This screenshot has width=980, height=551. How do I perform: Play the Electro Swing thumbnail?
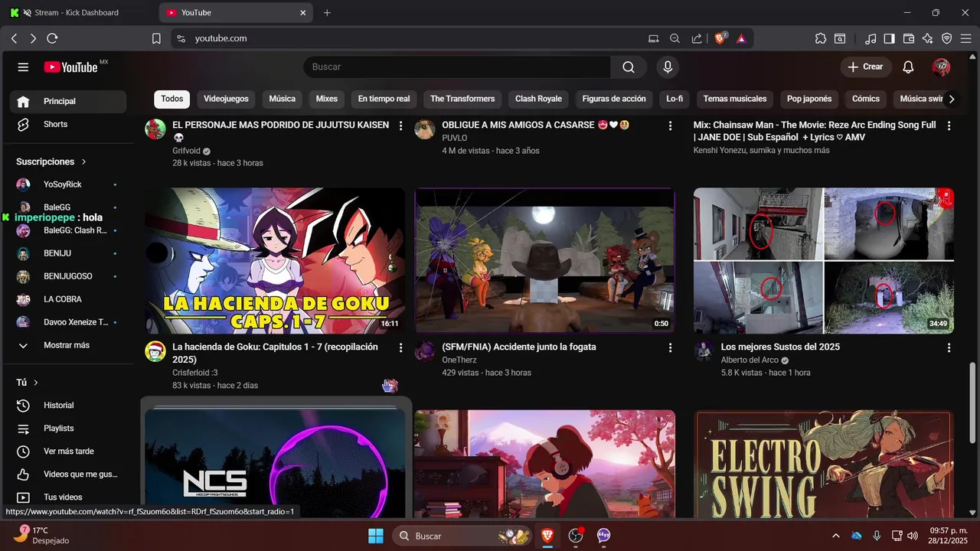824,465
